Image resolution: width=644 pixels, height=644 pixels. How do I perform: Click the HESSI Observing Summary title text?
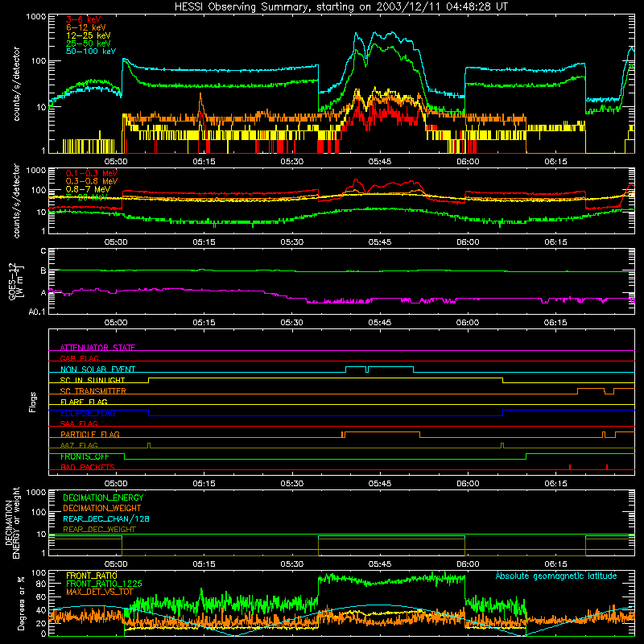click(341, 7)
